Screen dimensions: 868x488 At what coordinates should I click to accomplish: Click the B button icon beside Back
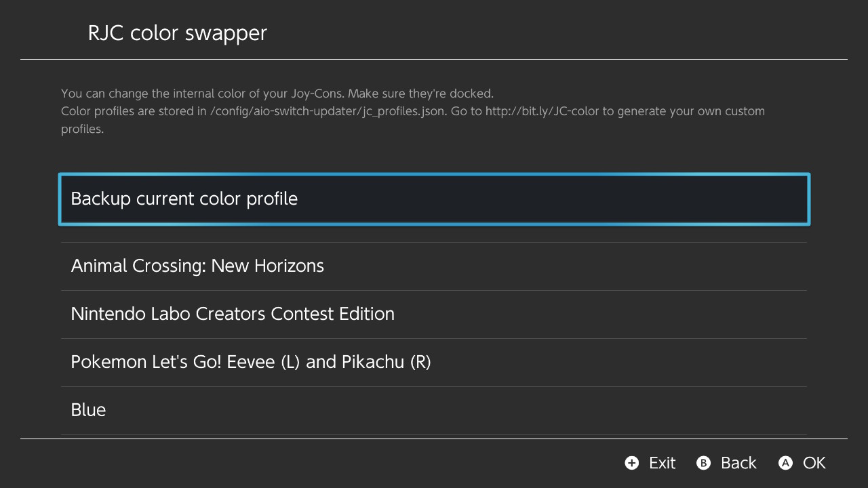[x=704, y=463]
